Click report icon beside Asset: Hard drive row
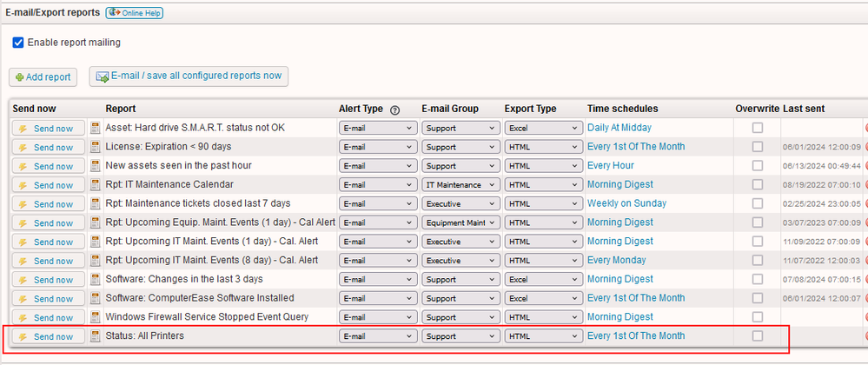 click(x=96, y=129)
